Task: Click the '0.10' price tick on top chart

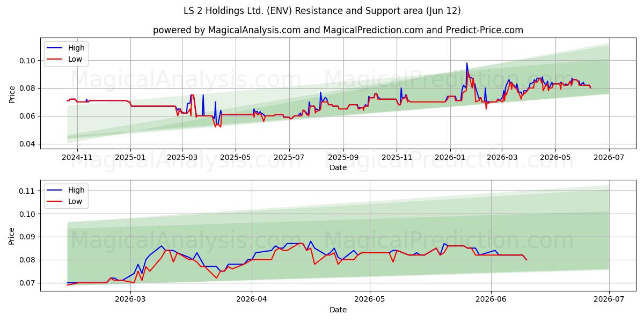Action: [28, 61]
